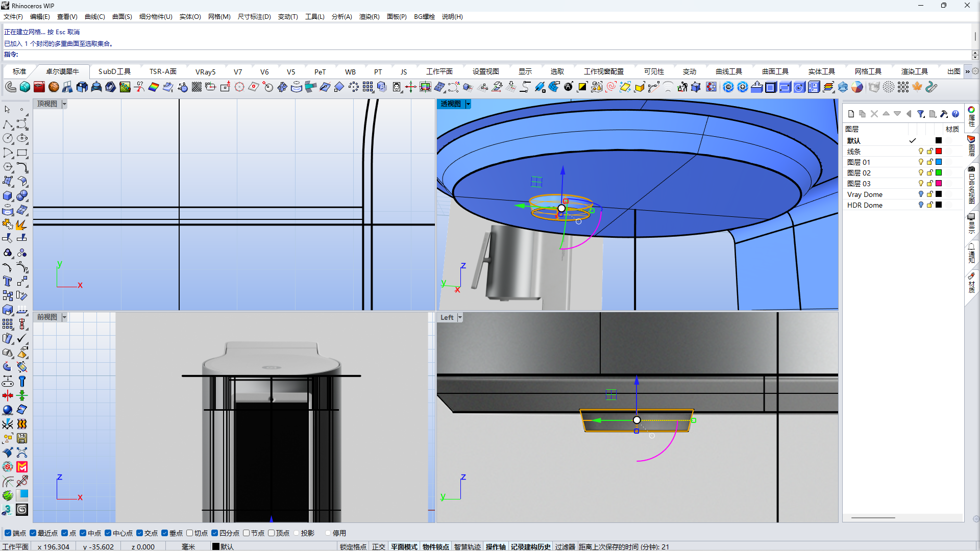Toggle 记录建构历史 in the status bar
The width and height of the screenshot is (980, 551).
(530, 546)
